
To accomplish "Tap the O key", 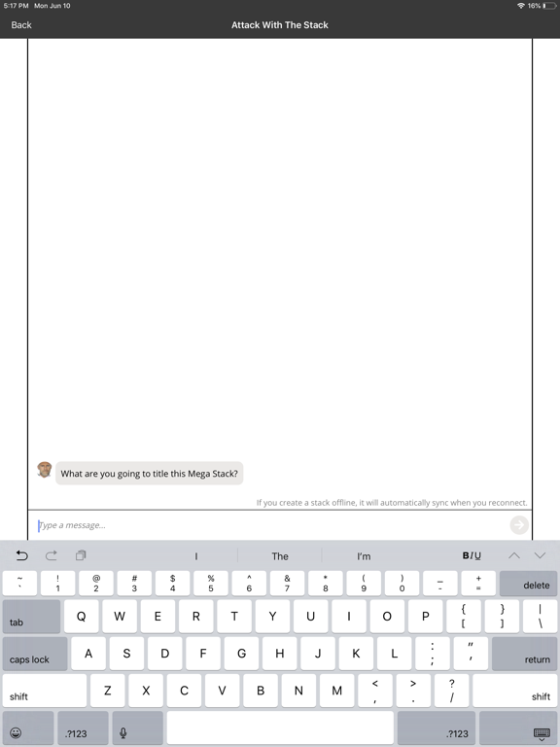I will tap(387, 616).
